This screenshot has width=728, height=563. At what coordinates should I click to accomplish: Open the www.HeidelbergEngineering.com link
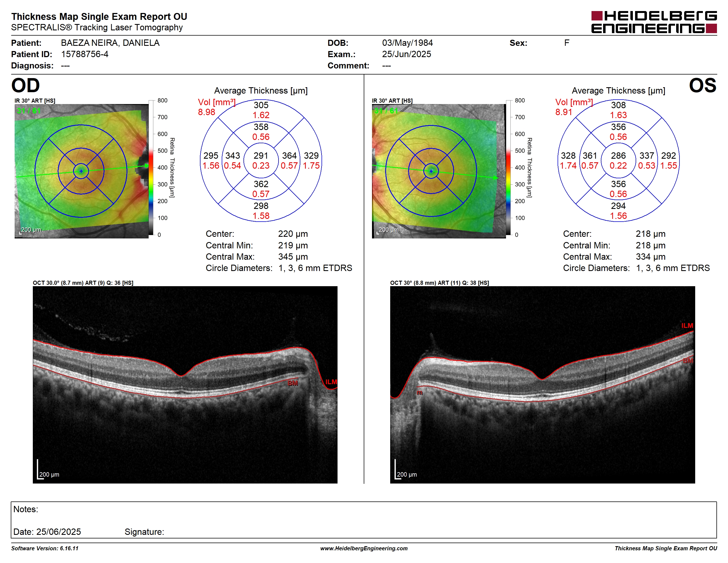coord(364,548)
